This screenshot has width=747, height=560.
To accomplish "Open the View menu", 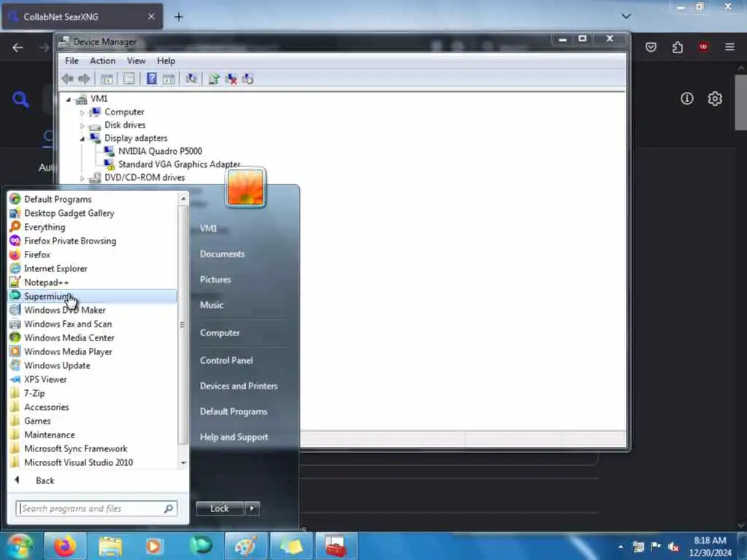I will pyautogui.click(x=136, y=61).
